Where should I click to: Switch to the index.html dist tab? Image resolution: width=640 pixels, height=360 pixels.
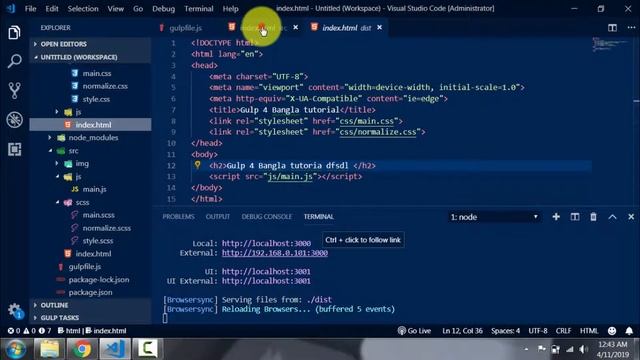[346, 28]
